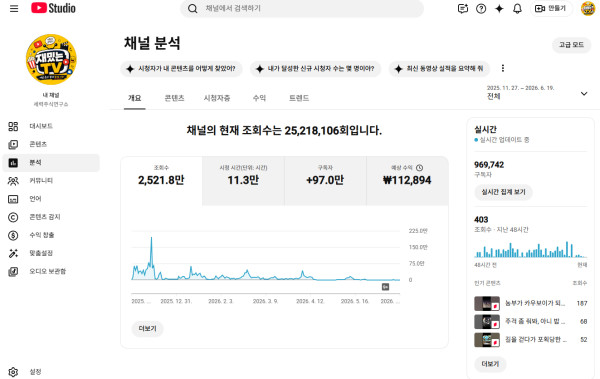Click the 고급 모드 button

571,45
